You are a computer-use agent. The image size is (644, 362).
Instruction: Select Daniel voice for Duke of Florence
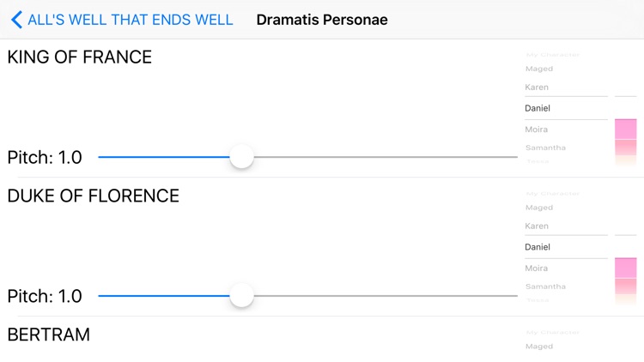538,247
